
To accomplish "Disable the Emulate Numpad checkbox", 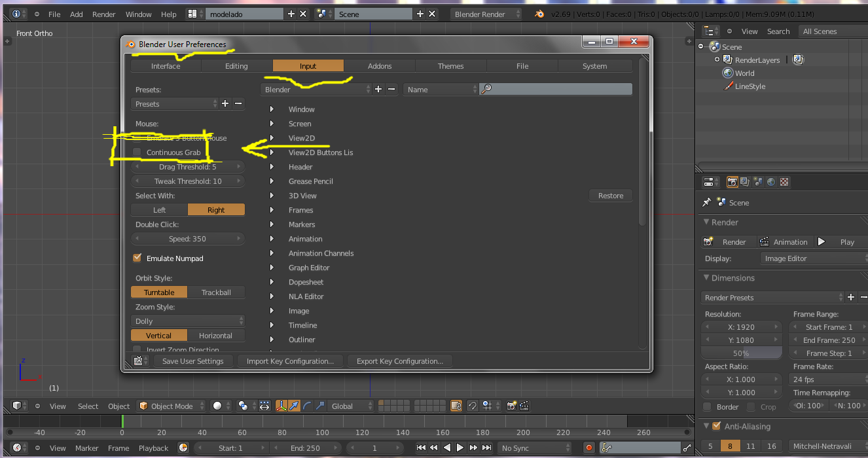I will point(137,258).
